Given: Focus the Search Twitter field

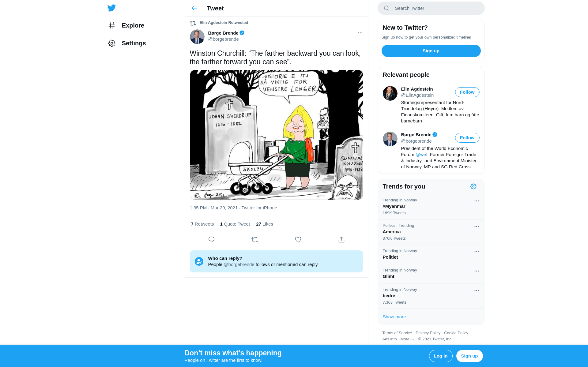Looking at the screenshot, I should (x=431, y=8).
